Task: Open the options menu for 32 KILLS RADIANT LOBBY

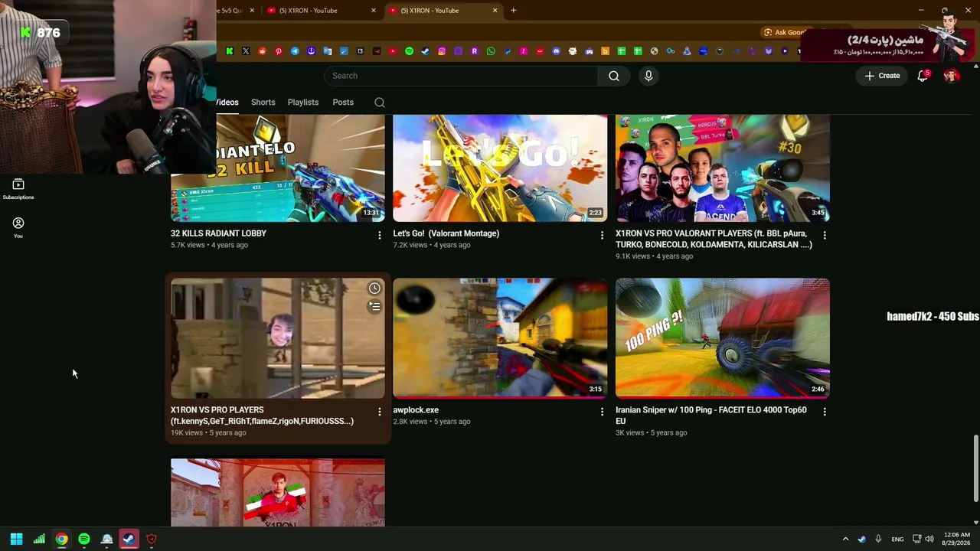Action: (379, 236)
